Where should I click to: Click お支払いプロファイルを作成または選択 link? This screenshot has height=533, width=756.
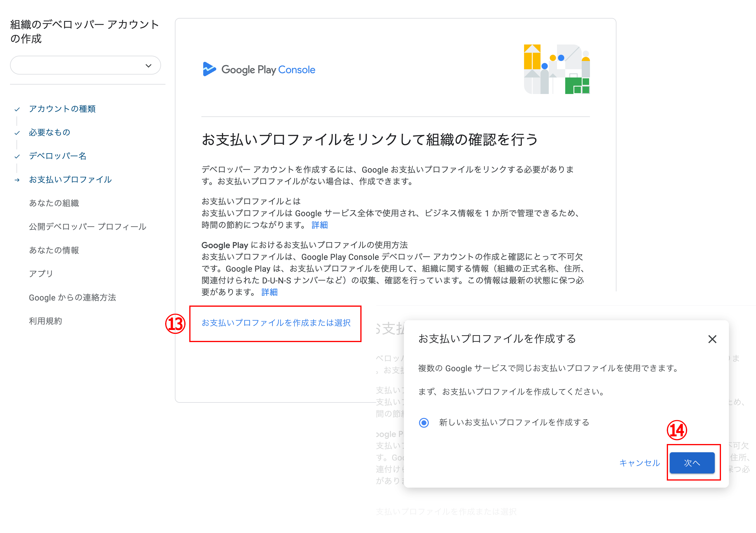pos(276,323)
